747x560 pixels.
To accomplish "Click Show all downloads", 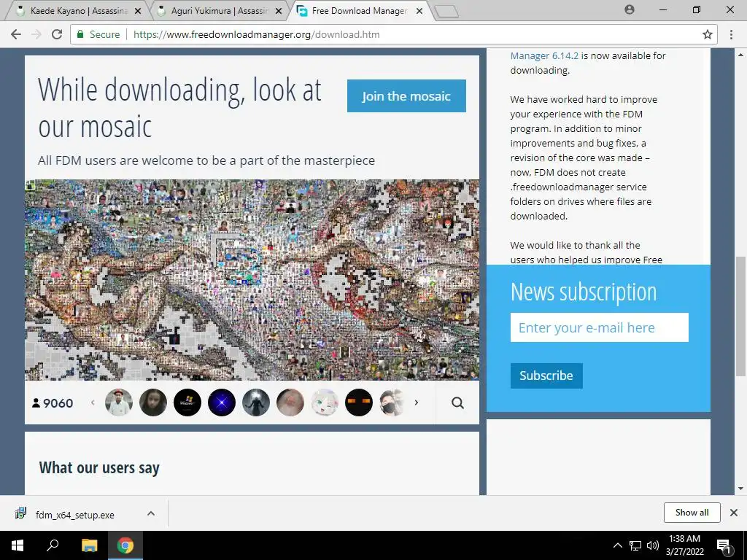I will (692, 513).
